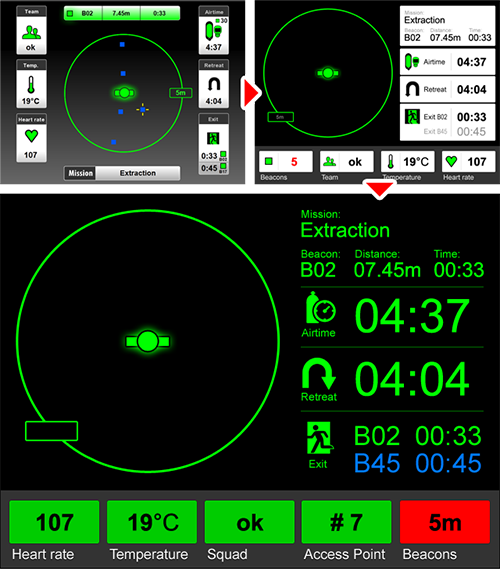Click the red 5m Beacons button
This screenshot has height=570, width=500.
pos(445,522)
